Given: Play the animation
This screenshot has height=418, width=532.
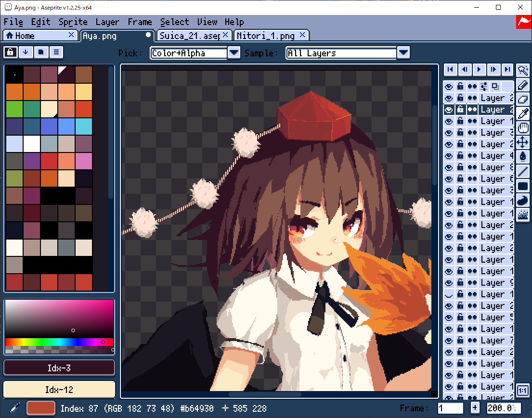Looking at the screenshot, I should pos(479,69).
